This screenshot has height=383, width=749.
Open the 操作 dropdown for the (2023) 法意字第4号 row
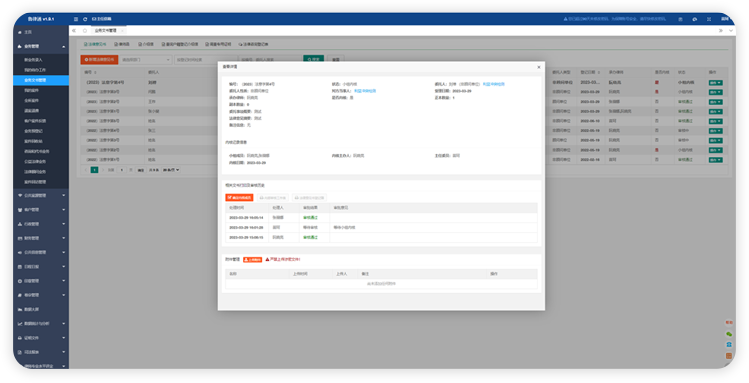click(715, 83)
